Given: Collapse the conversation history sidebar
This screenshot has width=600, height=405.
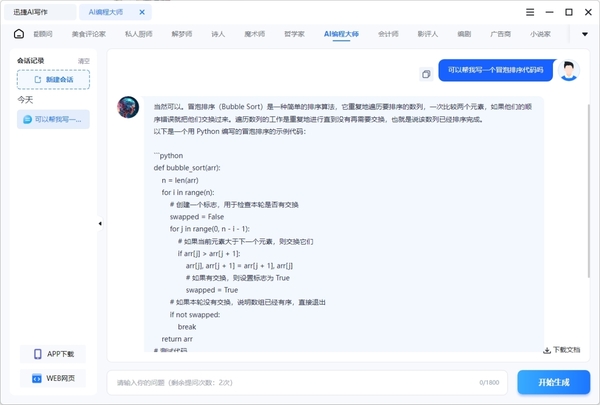Looking at the screenshot, I should pos(99,224).
